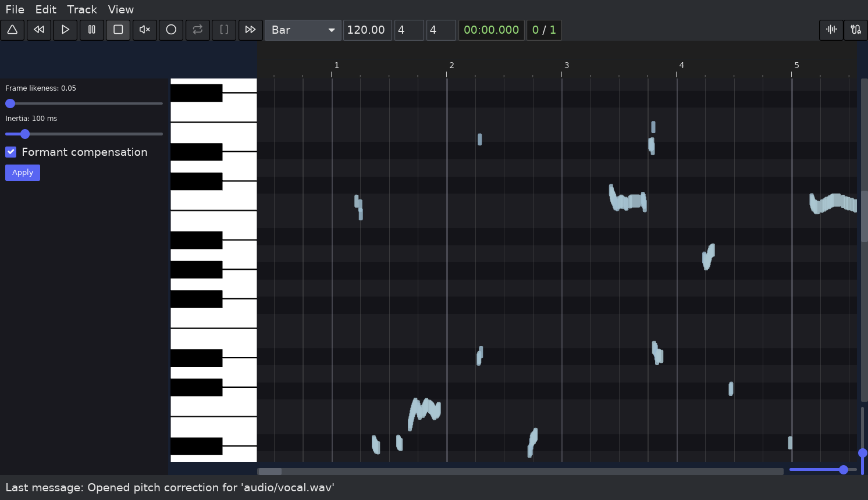Click the rewind-to-start icon

39,30
